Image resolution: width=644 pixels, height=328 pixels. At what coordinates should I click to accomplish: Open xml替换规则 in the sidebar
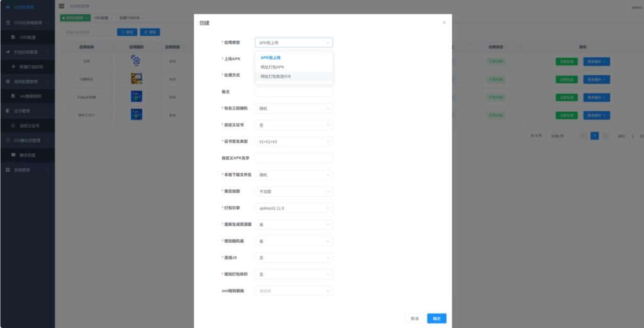[30, 96]
